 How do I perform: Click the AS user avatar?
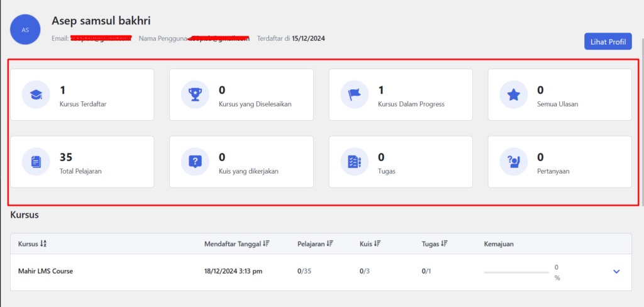(25, 30)
